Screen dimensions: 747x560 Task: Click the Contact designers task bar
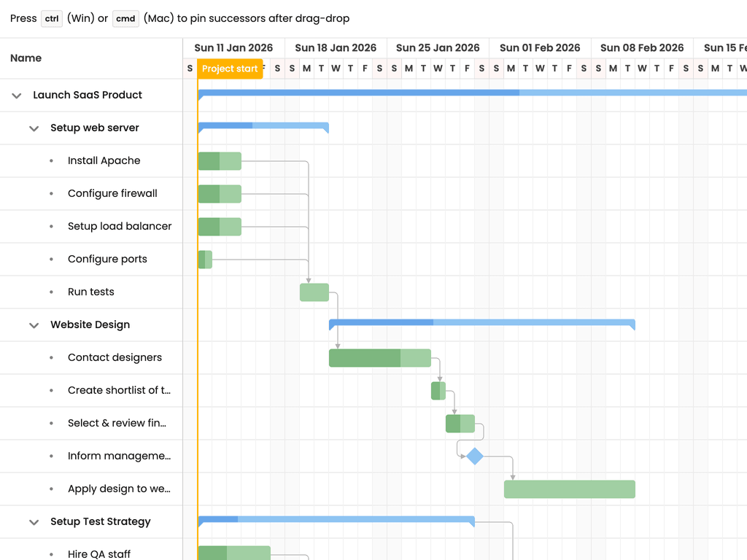(x=380, y=358)
